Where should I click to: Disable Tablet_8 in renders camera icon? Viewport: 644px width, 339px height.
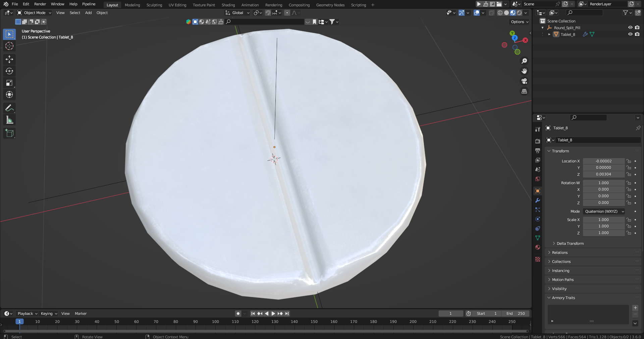tap(637, 34)
